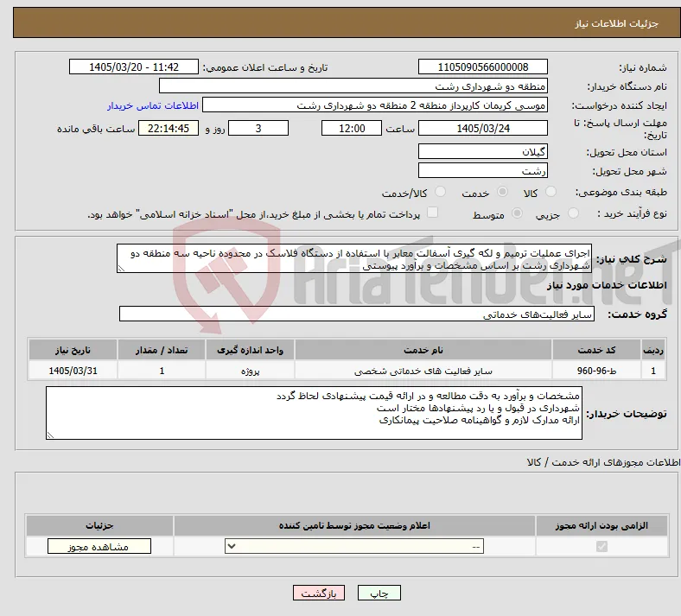Click the resize handle of buyer notes textarea
Image resolution: width=681 pixels, height=616 pixels.
50,435
